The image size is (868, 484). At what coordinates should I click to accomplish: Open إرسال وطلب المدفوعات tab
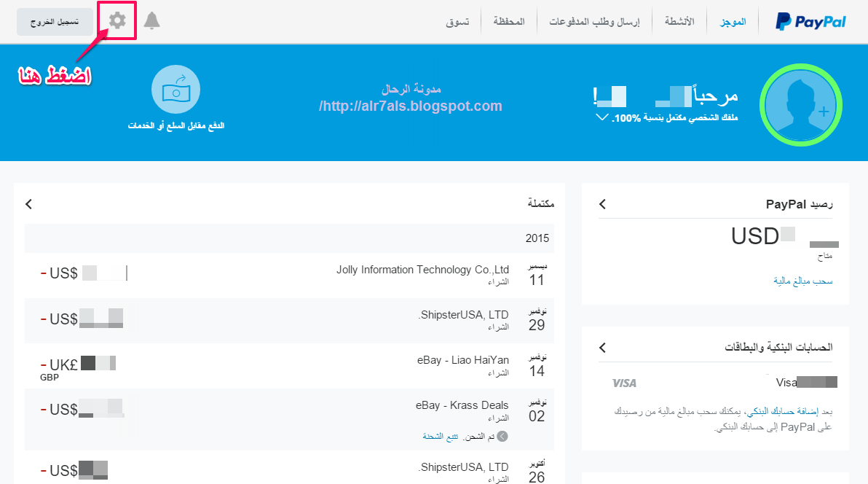pos(594,22)
